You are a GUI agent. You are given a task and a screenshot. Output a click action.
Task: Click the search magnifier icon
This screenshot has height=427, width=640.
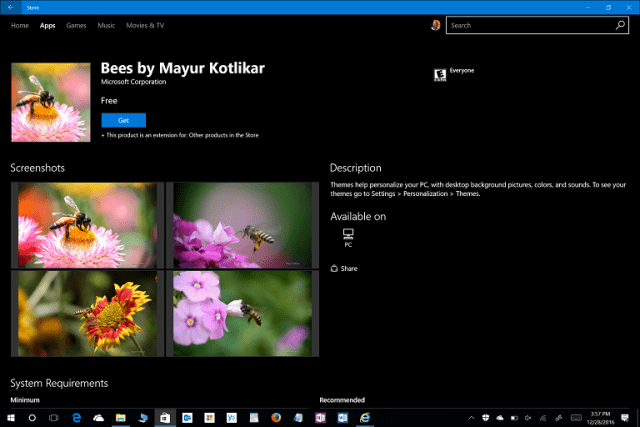pyautogui.click(x=620, y=25)
